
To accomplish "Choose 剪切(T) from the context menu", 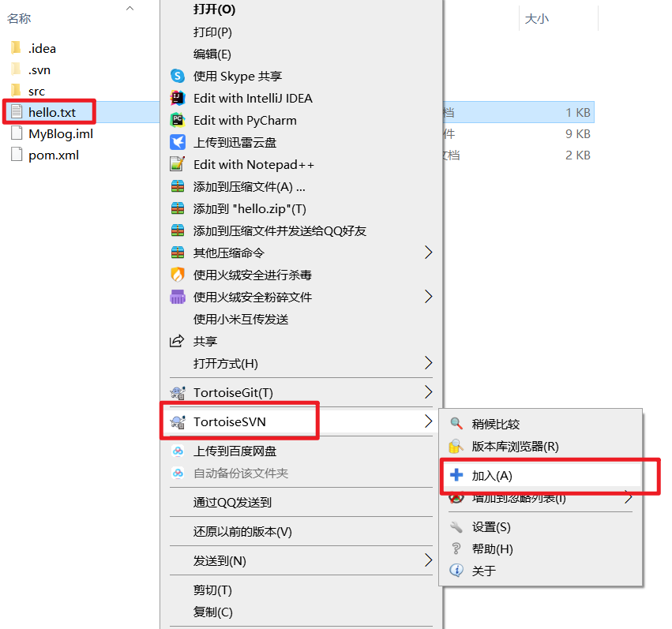I will pos(301,590).
